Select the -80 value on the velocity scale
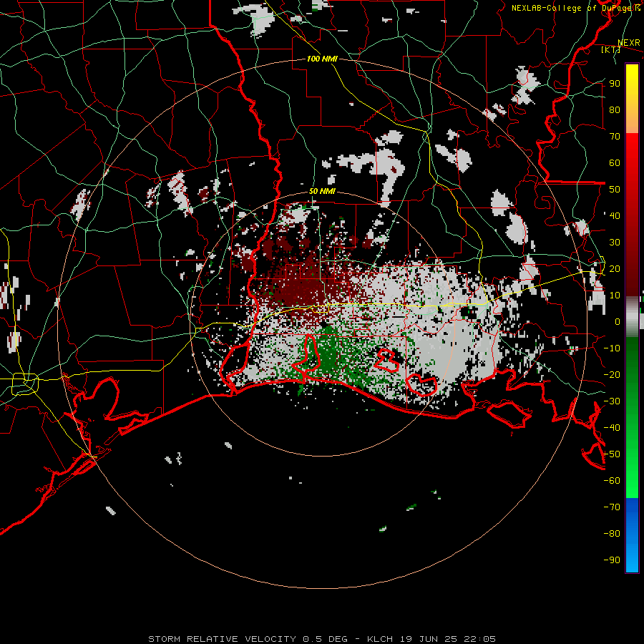This screenshot has height=644, width=644. click(x=612, y=534)
